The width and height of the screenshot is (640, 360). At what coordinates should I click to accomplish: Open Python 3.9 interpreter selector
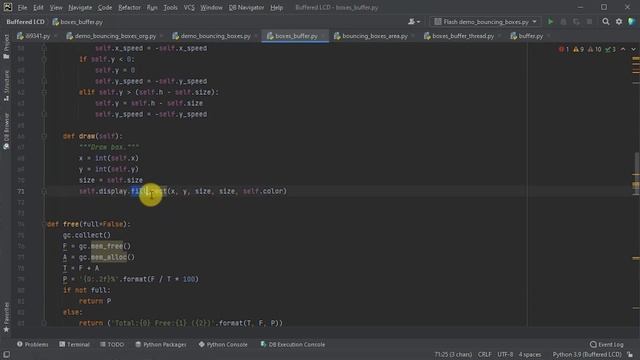click(x=587, y=354)
